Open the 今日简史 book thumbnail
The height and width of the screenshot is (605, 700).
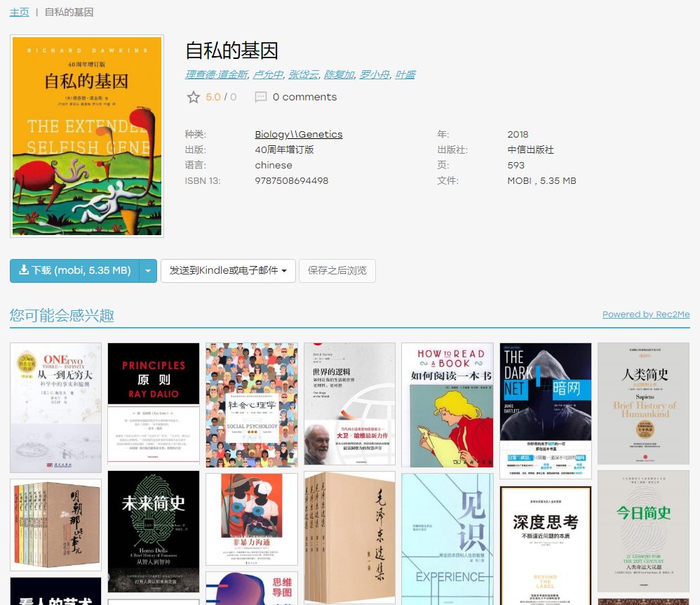point(643,531)
